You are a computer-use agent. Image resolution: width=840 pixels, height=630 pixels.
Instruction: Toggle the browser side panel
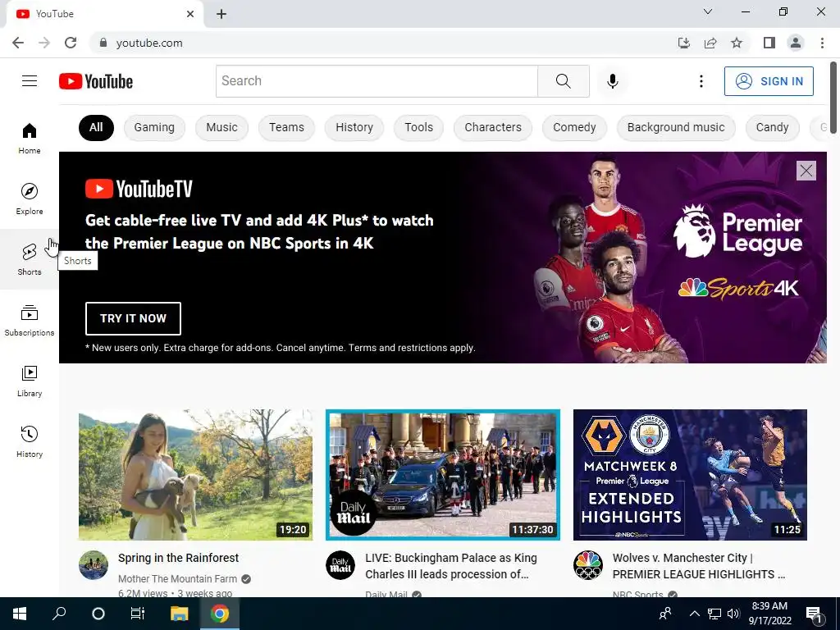click(x=769, y=43)
